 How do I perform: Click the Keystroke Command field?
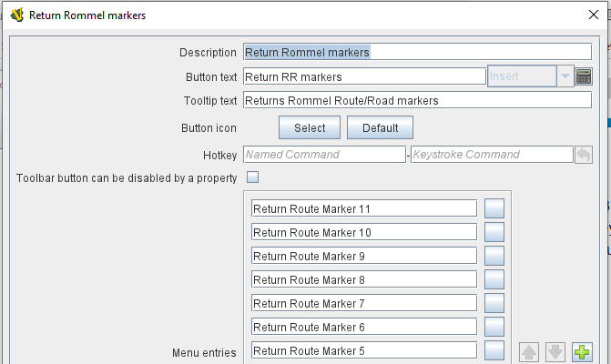pos(492,154)
